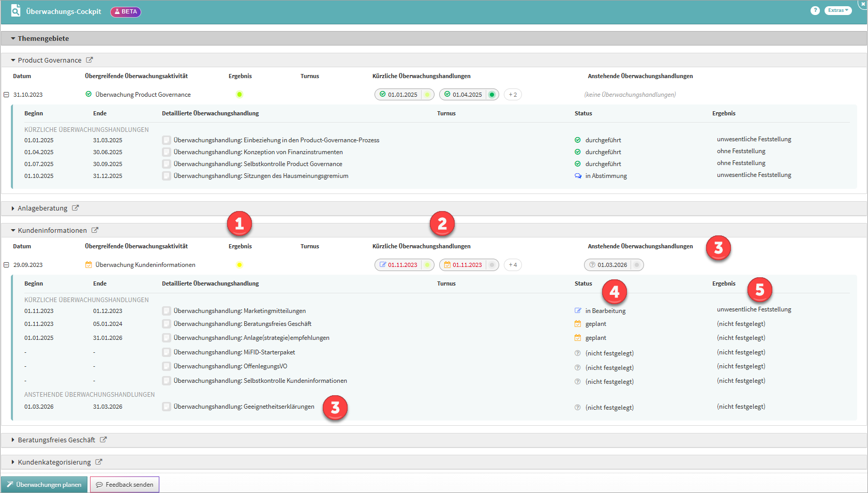Click Überwachungen planen button
The image size is (868, 493).
pos(44,485)
